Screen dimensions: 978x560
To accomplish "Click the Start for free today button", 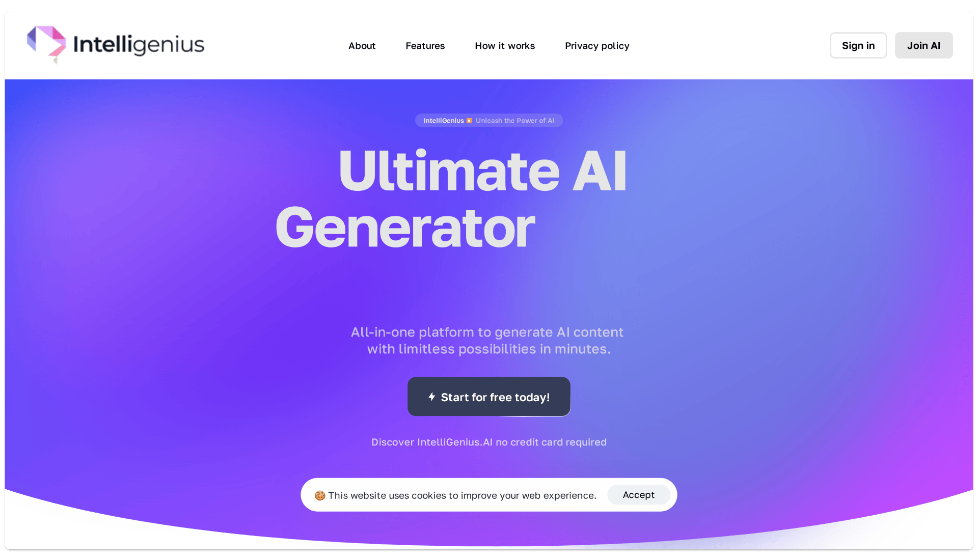I will click(x=488, y=396).
